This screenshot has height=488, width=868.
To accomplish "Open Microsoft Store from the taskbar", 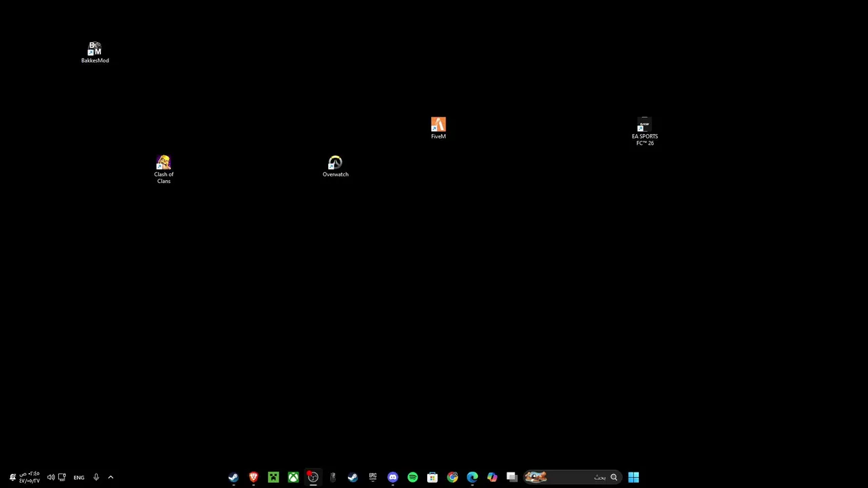I will (x=432, y=477).
